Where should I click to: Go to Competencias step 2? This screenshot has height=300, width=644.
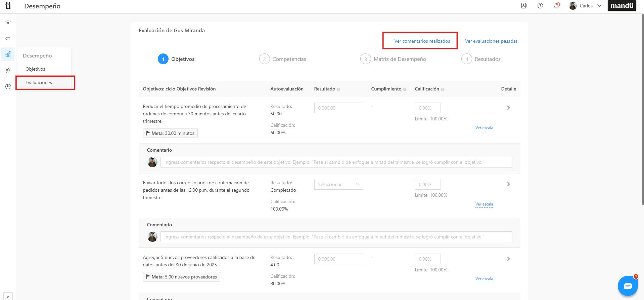click(x=283, y=59)
